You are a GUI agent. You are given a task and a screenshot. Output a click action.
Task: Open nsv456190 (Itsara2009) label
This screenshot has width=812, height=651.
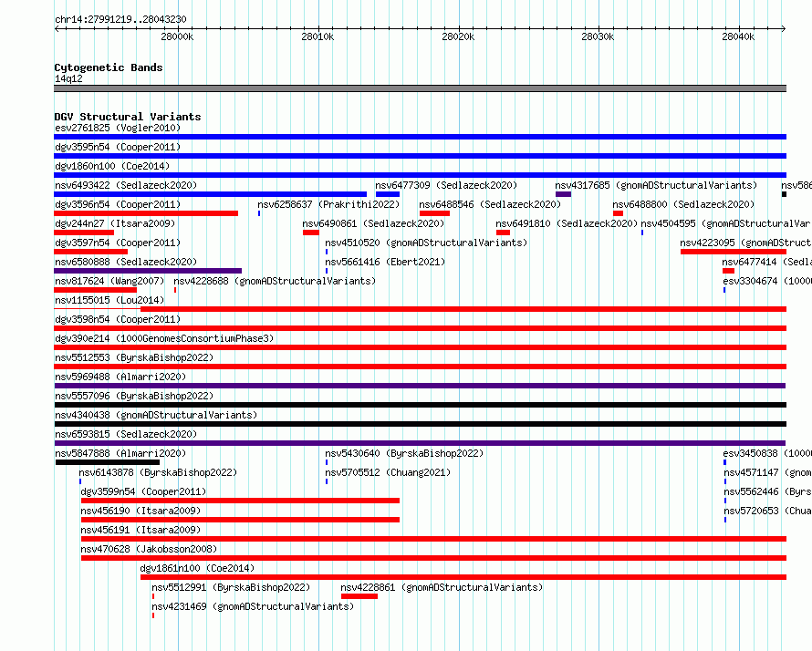click(141, 511)
